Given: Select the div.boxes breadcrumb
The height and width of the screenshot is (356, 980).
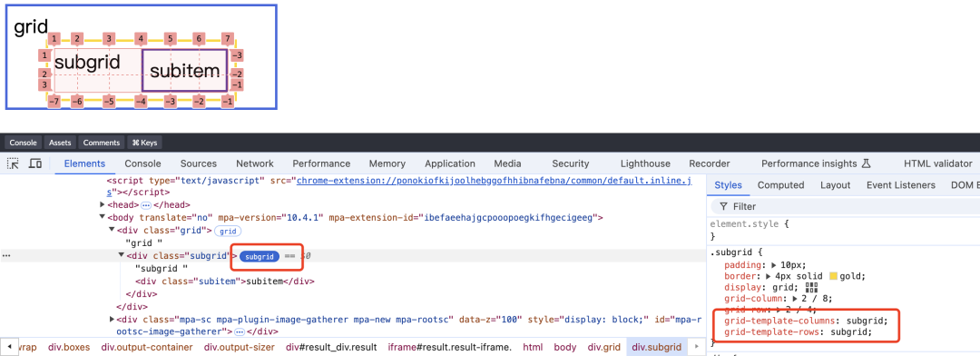Looking at the screenshot, I should (x=69, y=347).
